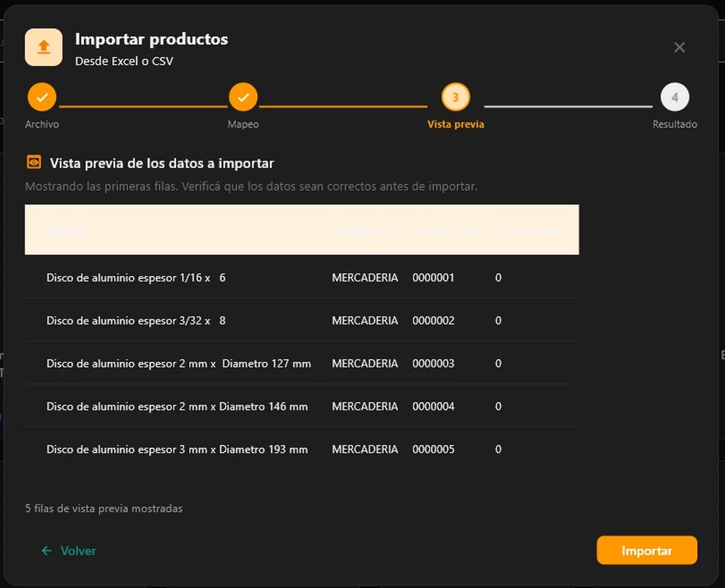Viewport: 725px width, 588px height.
Task: Go to the Mapeo step label
Action: tap(243, 124)
